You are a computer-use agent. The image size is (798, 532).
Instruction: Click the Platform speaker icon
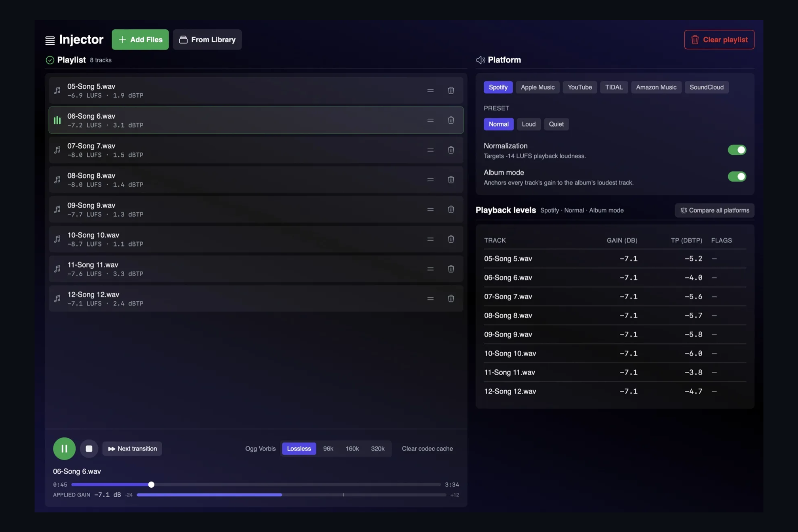pos(480,60)
